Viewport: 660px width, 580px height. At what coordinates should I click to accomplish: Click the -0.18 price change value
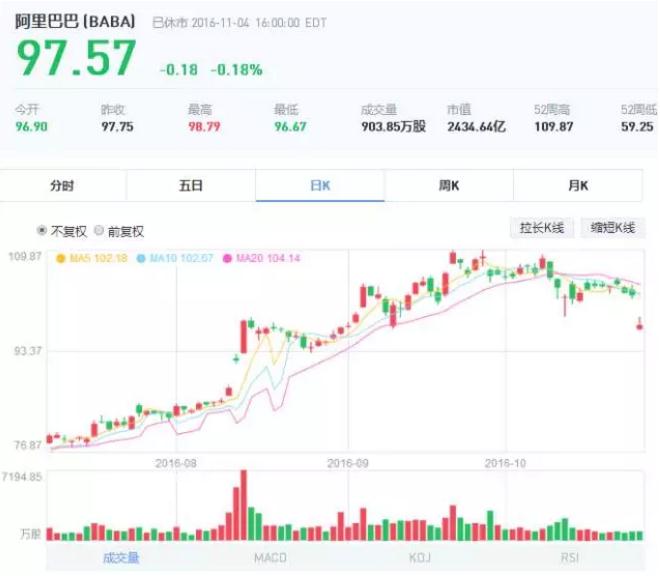[179, 70]
